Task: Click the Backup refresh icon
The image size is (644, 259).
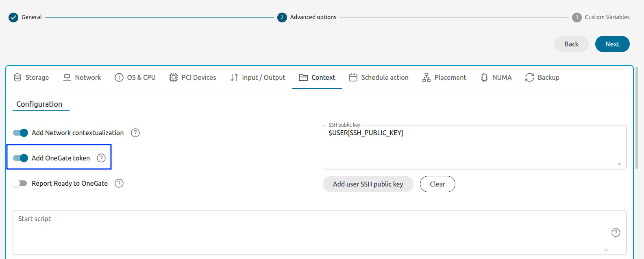Action: pos(529,77)
